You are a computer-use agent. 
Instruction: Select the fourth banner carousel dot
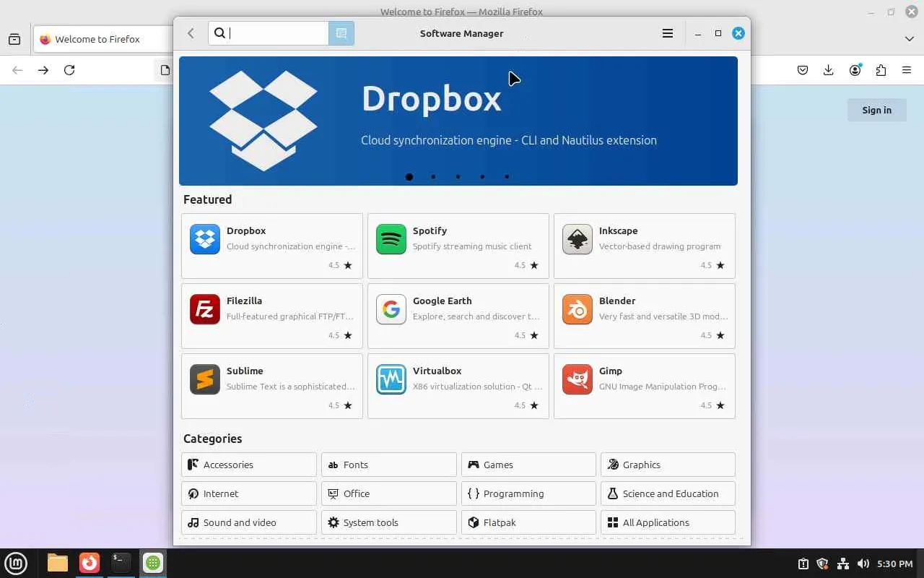482,176
